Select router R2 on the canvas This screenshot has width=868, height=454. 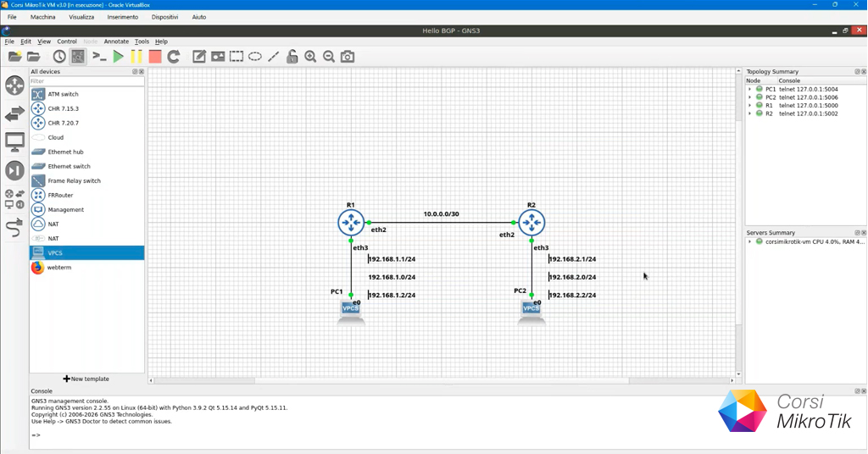531,223
